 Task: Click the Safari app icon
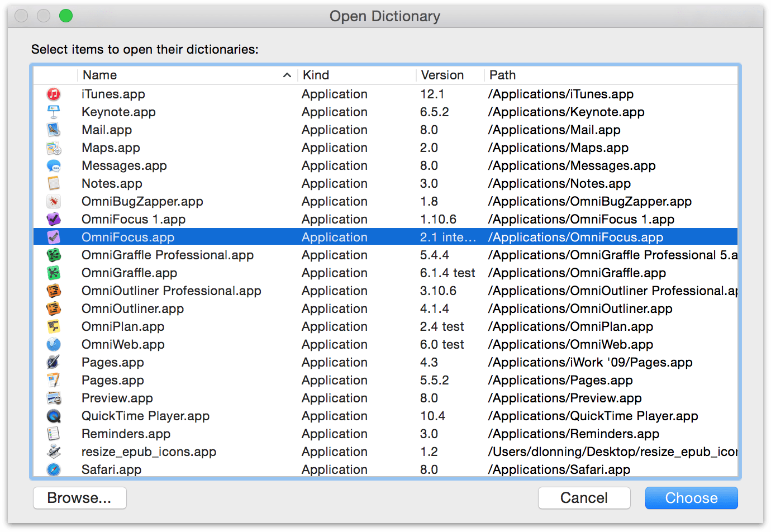coord(54,469)
